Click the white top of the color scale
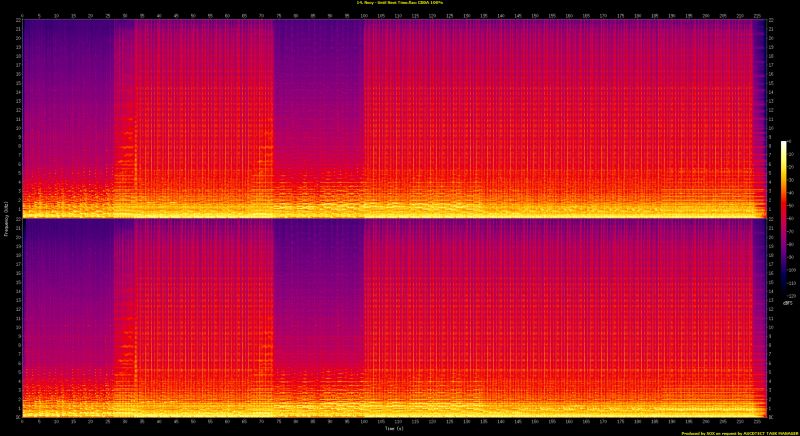Viewport: 800px width, 436px height. click(784, 144)
